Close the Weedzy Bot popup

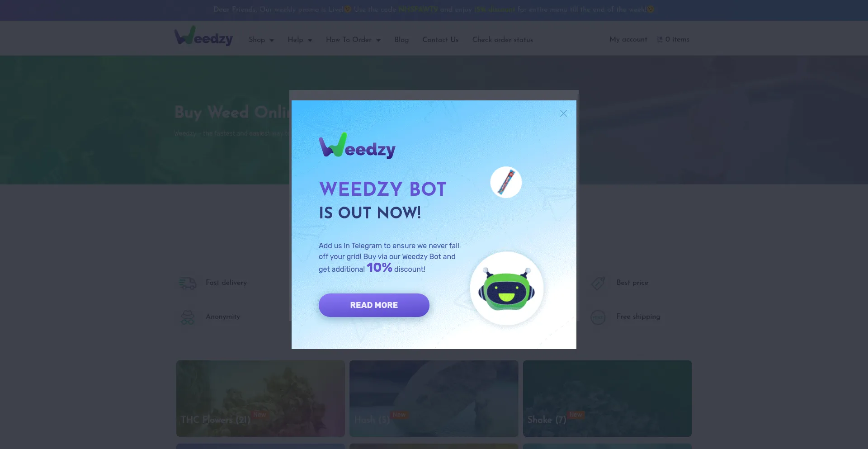(x=563, y=113)
